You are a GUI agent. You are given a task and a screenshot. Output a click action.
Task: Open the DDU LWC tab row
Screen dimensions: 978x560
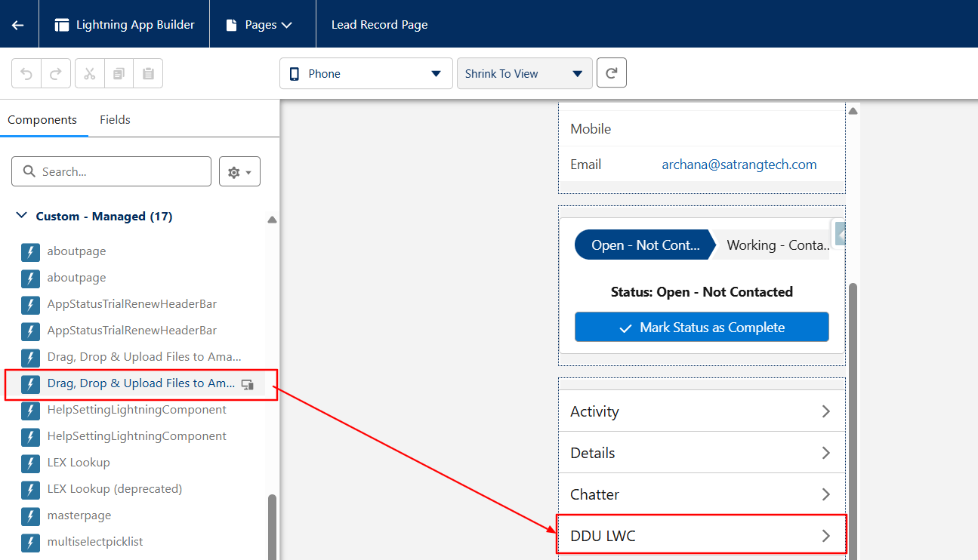click(702, 536)
